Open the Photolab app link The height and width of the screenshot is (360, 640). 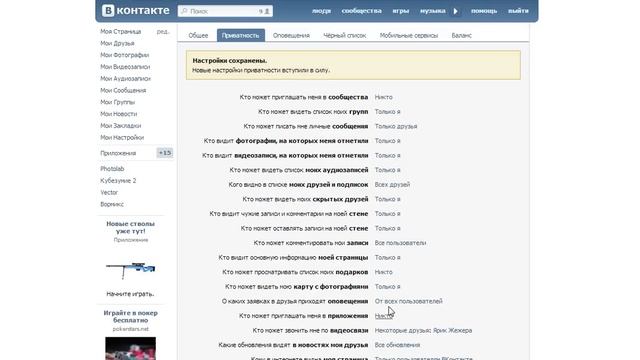pos(112,169)
